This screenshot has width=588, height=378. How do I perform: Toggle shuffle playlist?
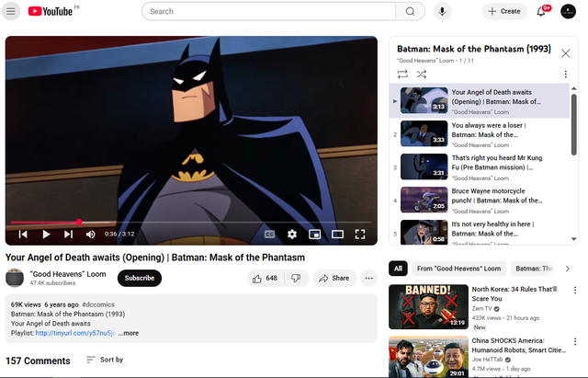[x=422, y=74]
